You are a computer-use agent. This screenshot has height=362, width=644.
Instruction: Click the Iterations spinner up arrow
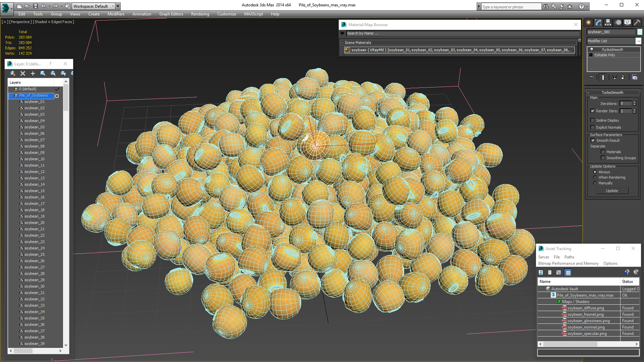pyautogui.click(x=635, y=102)
